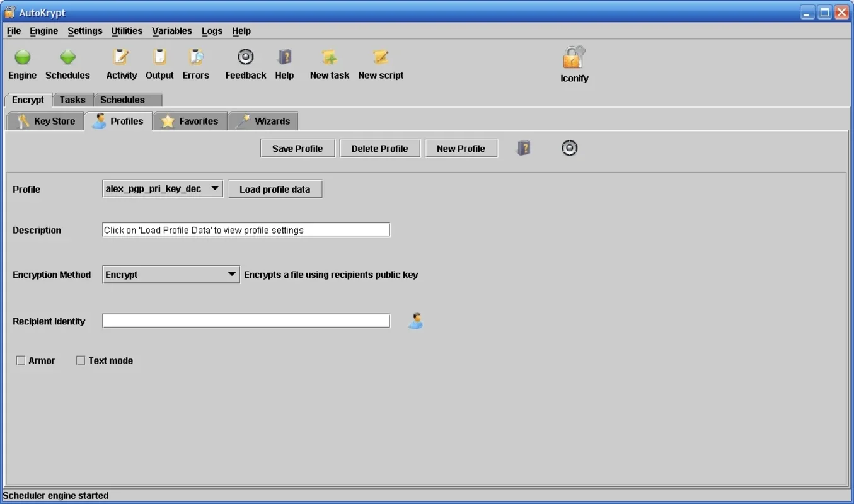Maximize the AutoKrypt window
This screenshot has height=504, width=854.
tap(824, 13)
